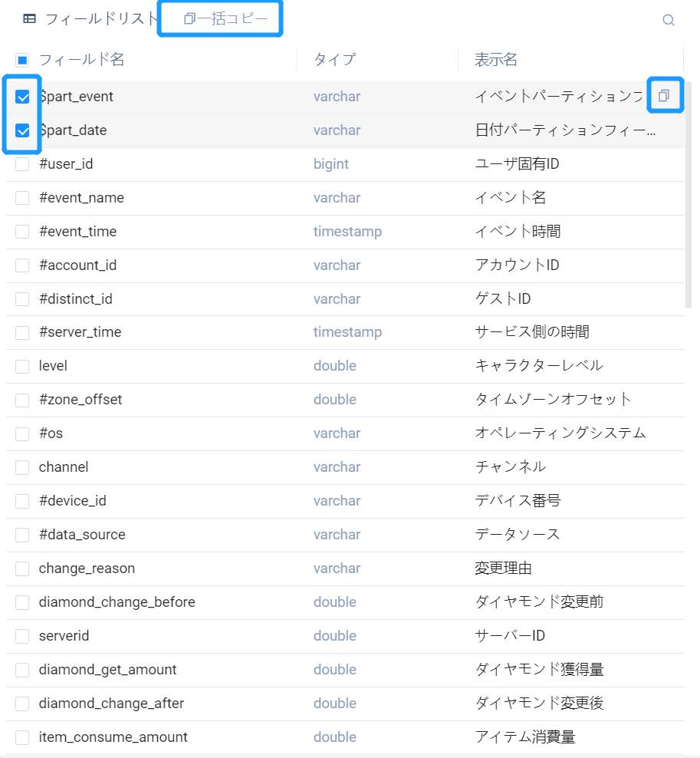Open the search magnifier icon
Viewport: 700px width, 758px height.
668,20
